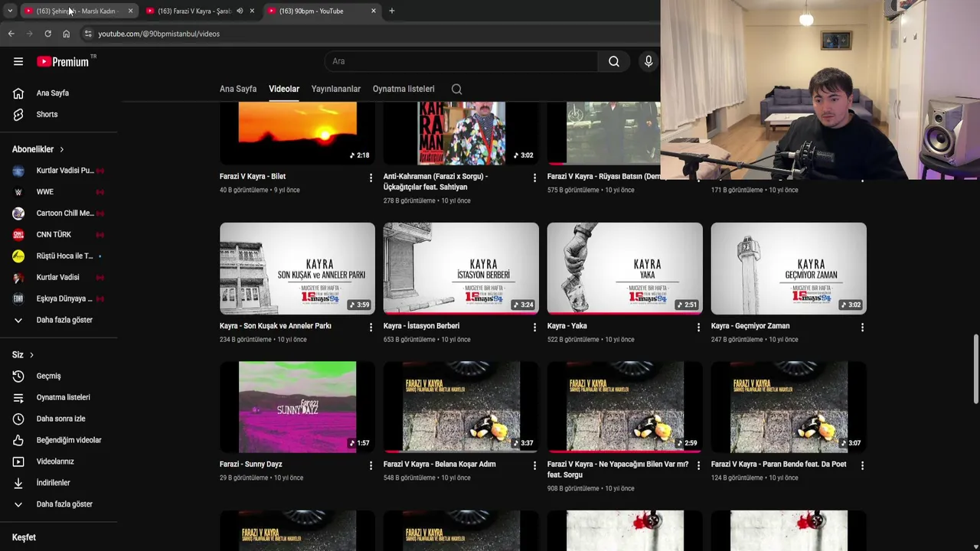Open options for Farazi V Kayra - Bilet
The width and height of the screenshot is (980, 551).
tap(371, 178)
